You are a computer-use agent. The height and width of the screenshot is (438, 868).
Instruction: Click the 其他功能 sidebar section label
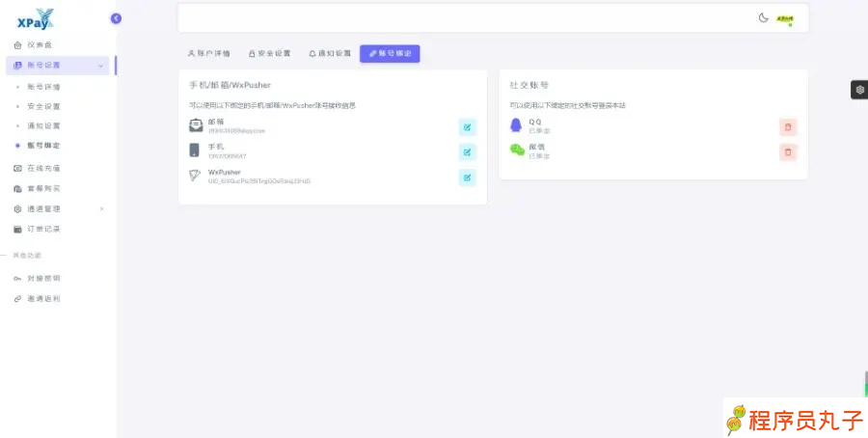click(x=27, y=256)
